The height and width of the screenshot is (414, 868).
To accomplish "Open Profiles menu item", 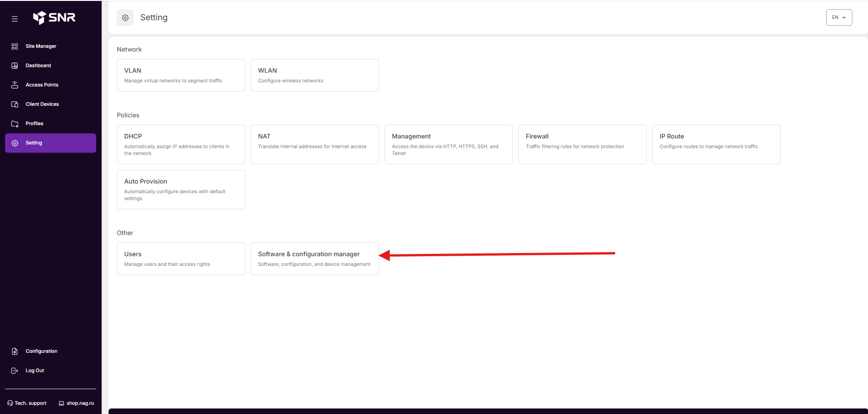I will [x=51, y=124].
